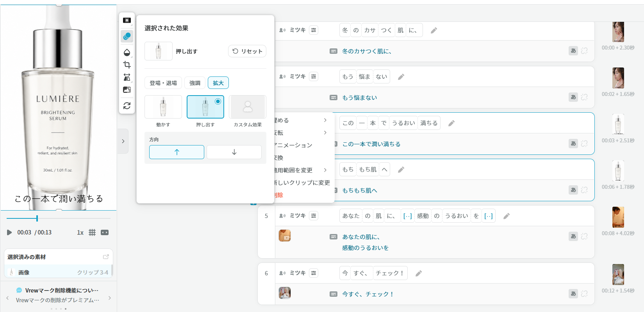
Task: Switch to the 拡大 effect tab
Action: tap(218, 83)
